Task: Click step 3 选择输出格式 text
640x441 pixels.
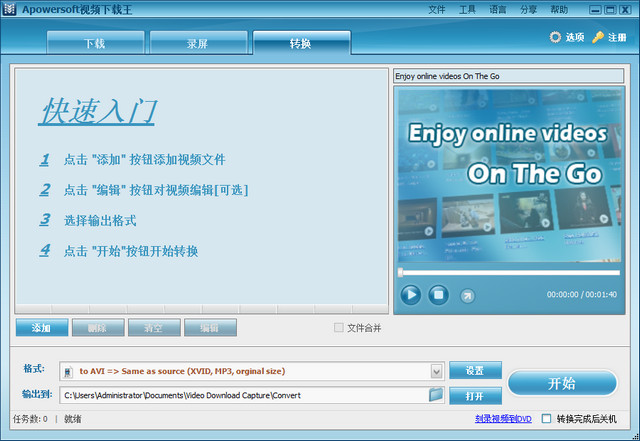Action: pos(100,221)
